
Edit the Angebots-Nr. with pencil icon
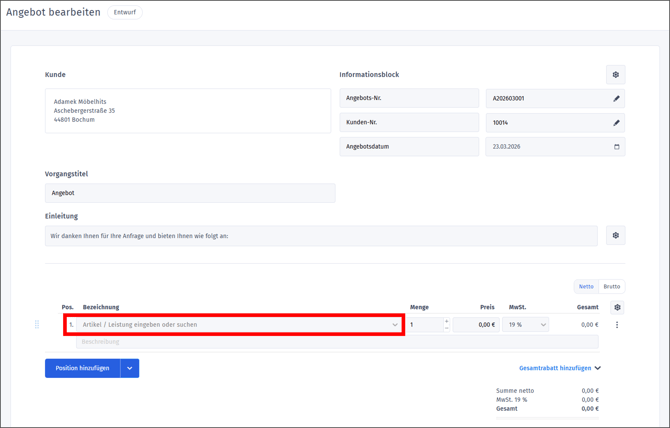coord(616,99)
